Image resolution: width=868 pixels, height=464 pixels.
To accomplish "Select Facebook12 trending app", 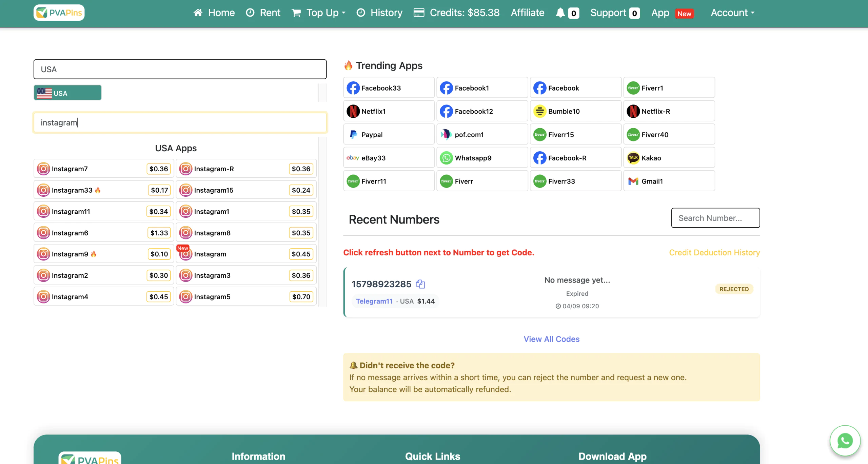I will pos(482,111).
